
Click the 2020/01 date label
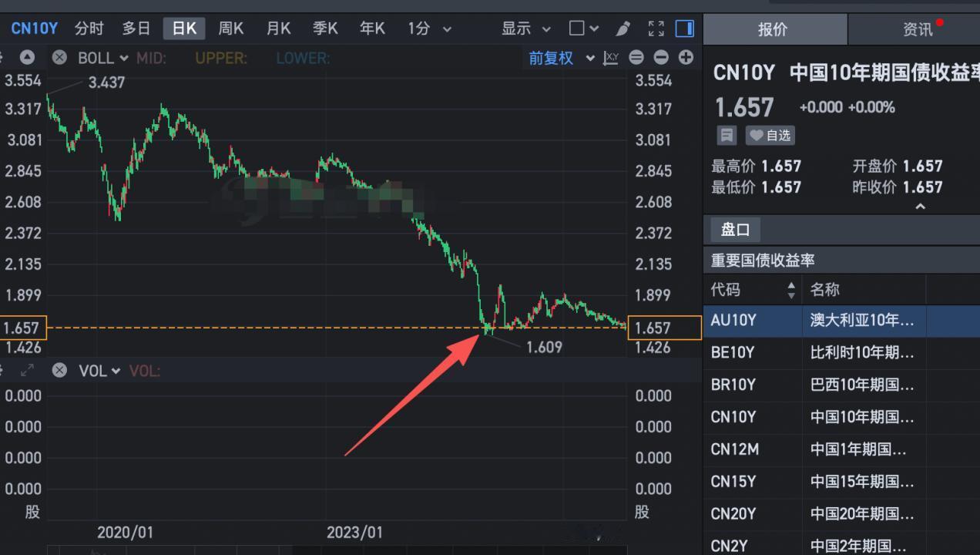[125, 532]
